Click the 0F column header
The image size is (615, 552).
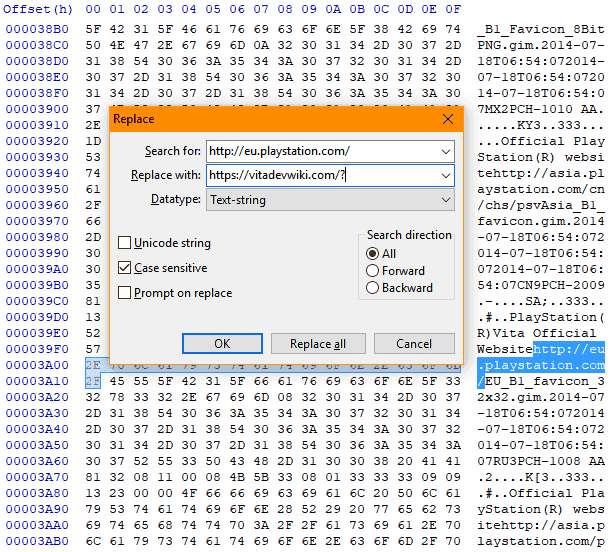point(453,9)
